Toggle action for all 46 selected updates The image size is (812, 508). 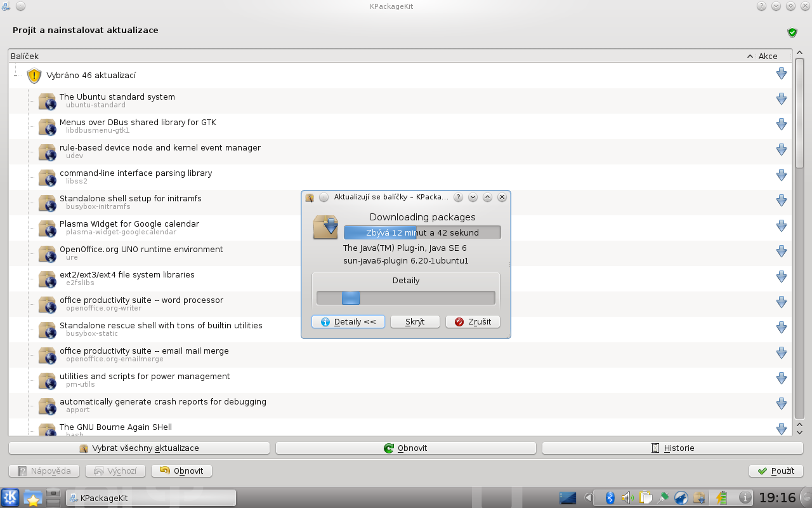pyautogui.click(x=782, y=74)
